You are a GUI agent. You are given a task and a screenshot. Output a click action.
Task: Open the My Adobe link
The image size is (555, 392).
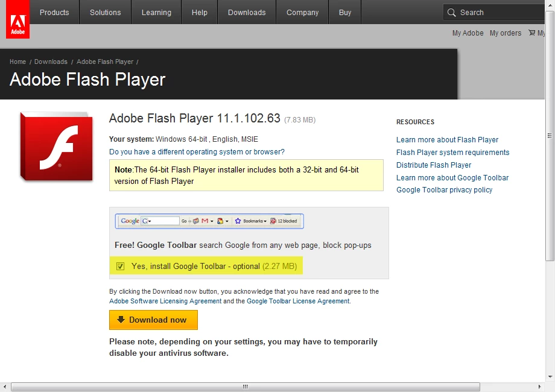(468, 33)
